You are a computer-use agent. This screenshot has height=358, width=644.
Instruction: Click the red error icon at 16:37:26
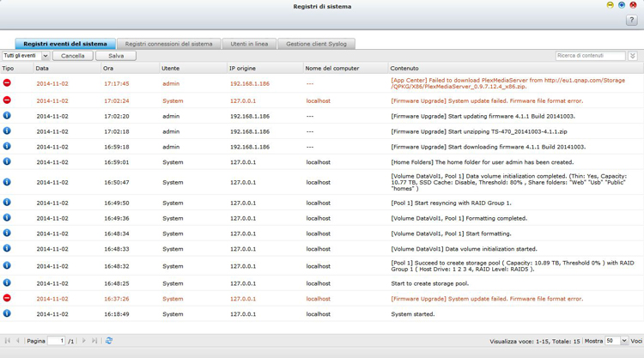point(7,299)
